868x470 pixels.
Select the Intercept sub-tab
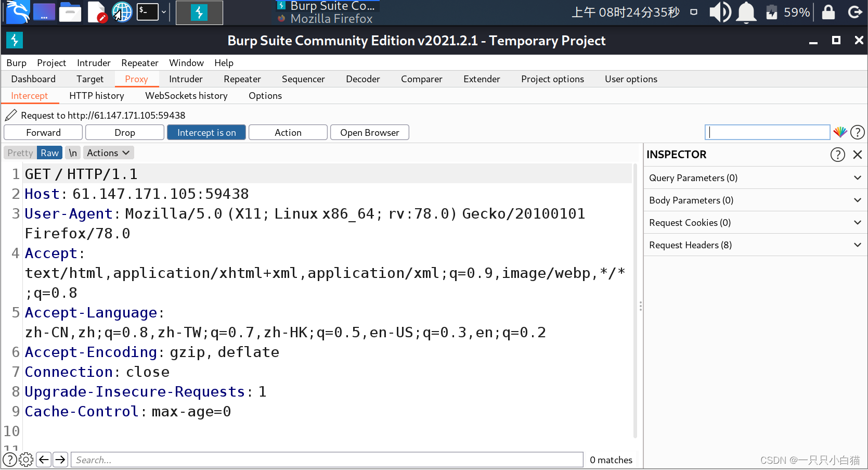click(x=30, y=96)
